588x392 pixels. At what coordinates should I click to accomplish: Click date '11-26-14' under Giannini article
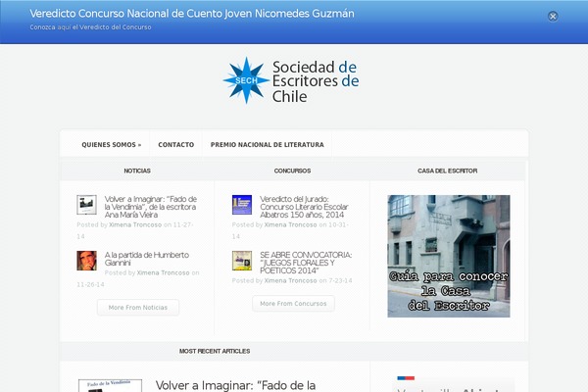click(90, 285)
